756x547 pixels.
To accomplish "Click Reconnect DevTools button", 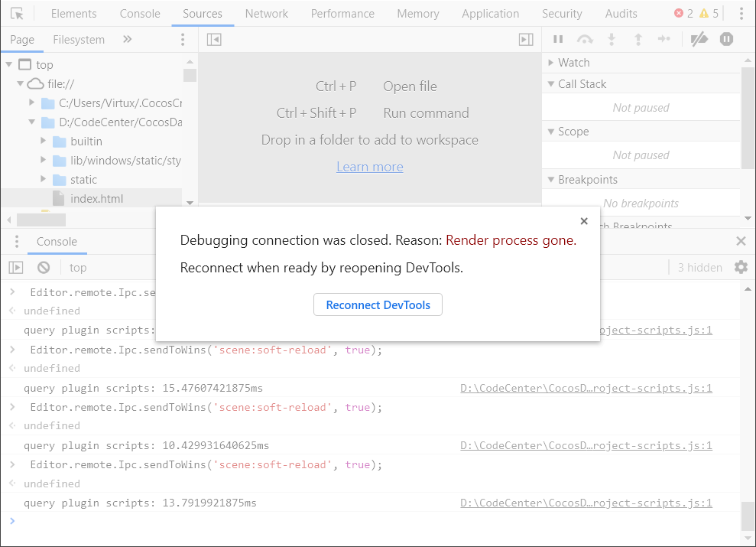I will pos(378,304).
